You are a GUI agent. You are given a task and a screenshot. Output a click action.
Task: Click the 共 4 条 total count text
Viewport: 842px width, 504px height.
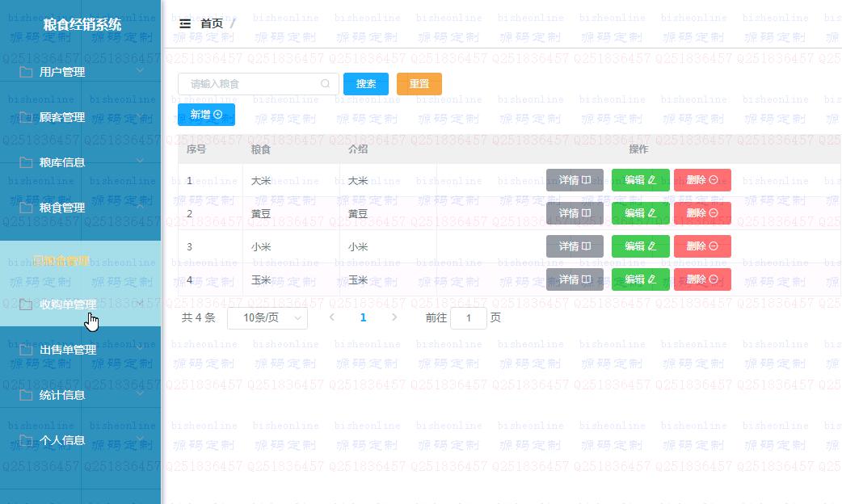198,317
